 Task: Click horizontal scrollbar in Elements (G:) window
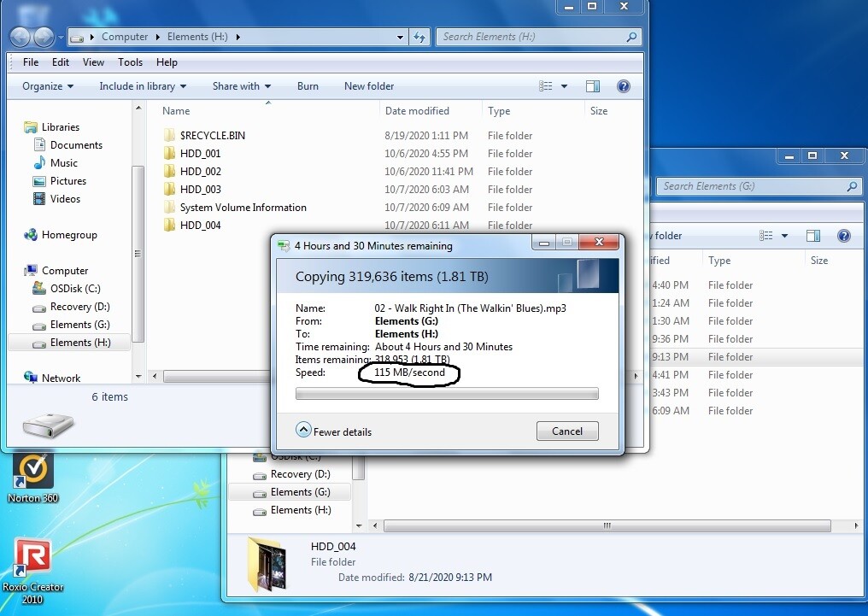tap(607, 525)
